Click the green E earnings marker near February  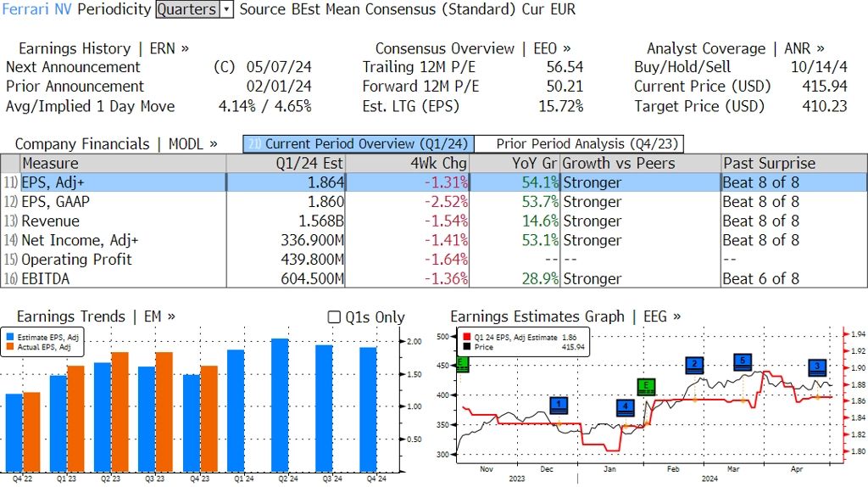coord(646,387)
